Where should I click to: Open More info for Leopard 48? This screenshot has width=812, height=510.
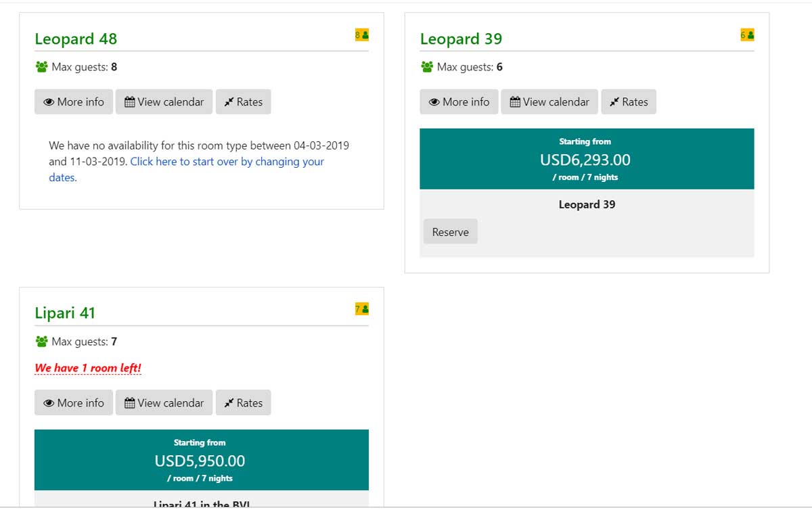(74, 102)
